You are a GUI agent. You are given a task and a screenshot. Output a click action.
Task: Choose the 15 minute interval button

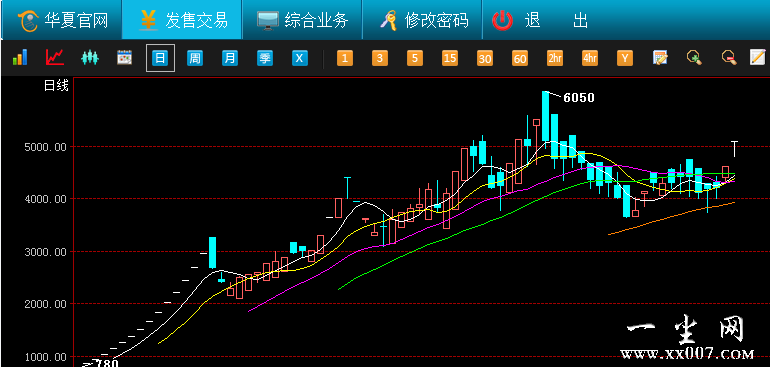pyautogui.click(x=450, y=58)
